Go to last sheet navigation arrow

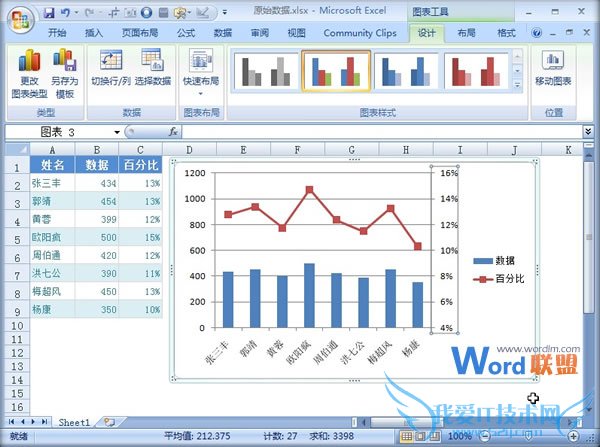44,422
